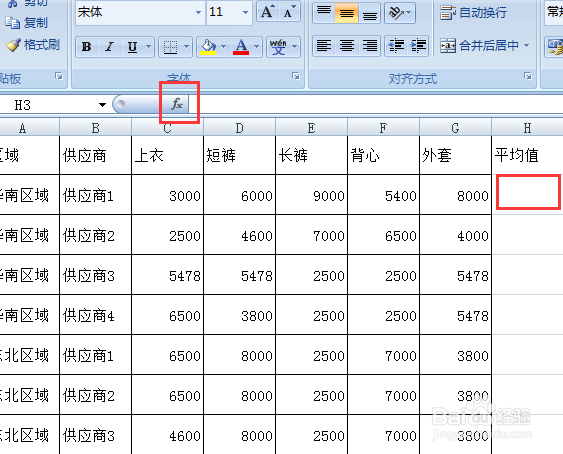
Task: Select the 长裤 header cell
Action: (x=311, y=155)
